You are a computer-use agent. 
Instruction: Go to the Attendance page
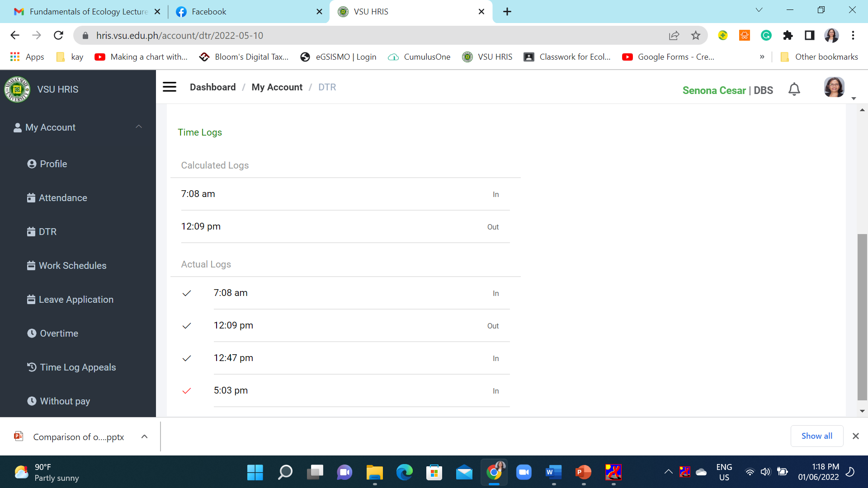tap(62, 197)
